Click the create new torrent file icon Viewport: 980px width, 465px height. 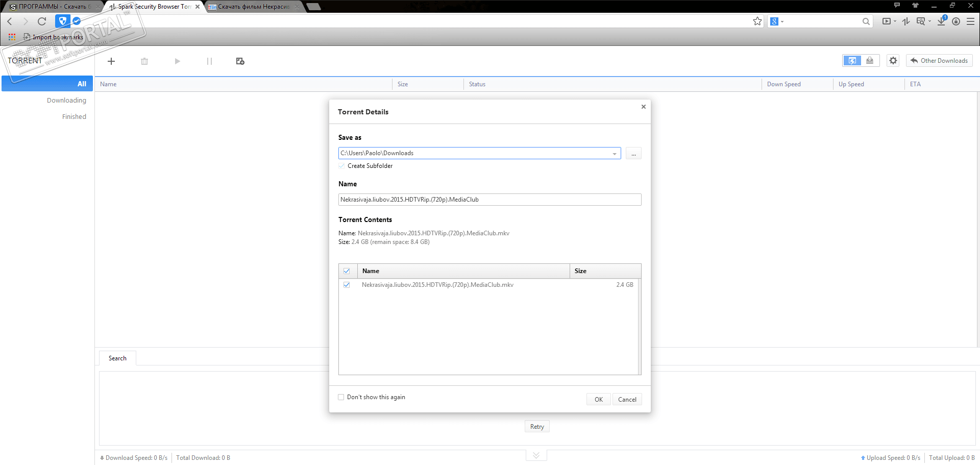(240, 61)
